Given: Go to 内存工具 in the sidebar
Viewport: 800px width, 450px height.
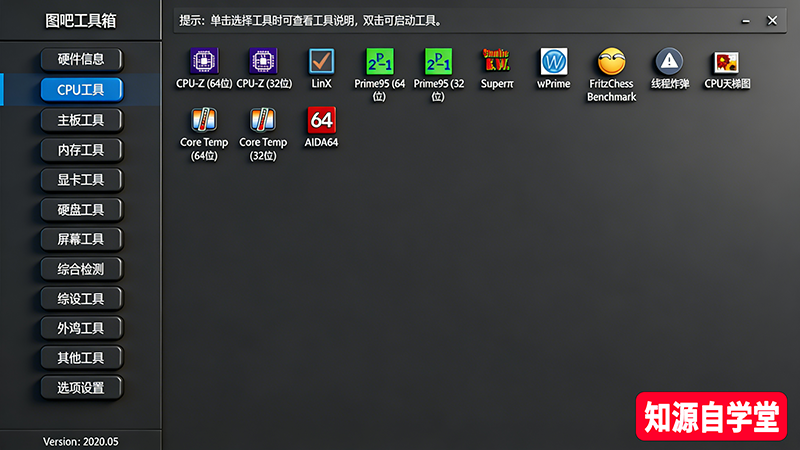Looking at the screenshot, I should click(x=81, y=150).
